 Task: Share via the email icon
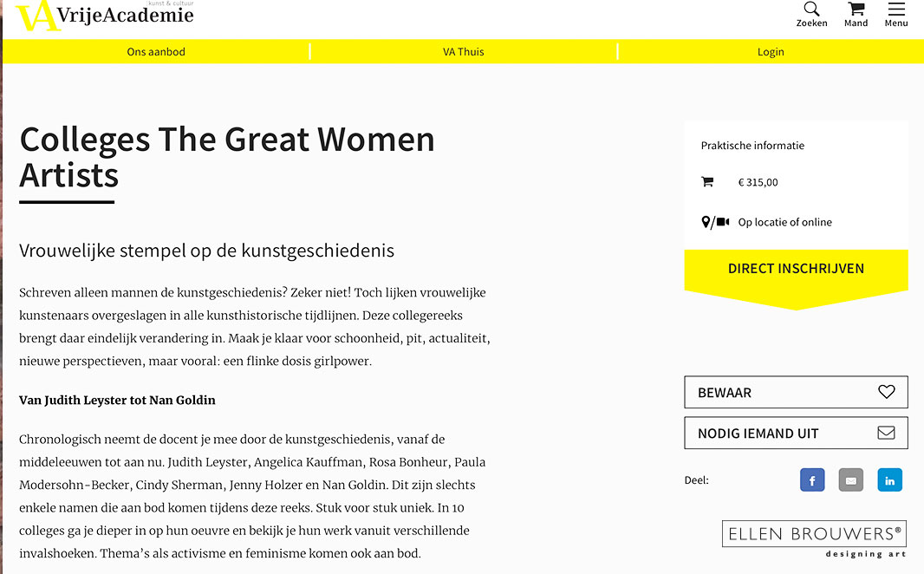pyautogui.click(x=851, y=480)
